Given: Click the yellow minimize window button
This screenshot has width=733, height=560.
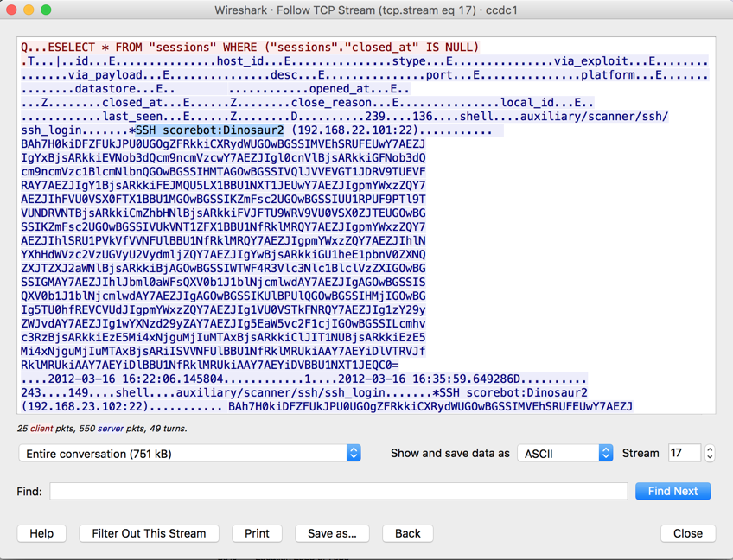Looking at the screenshot, I should point(29,10).
